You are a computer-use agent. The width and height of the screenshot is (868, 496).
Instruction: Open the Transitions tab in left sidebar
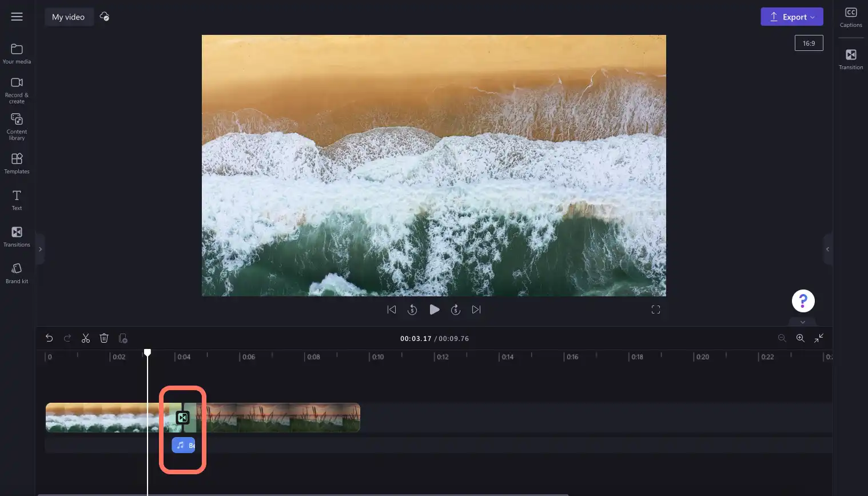(17, 236)
